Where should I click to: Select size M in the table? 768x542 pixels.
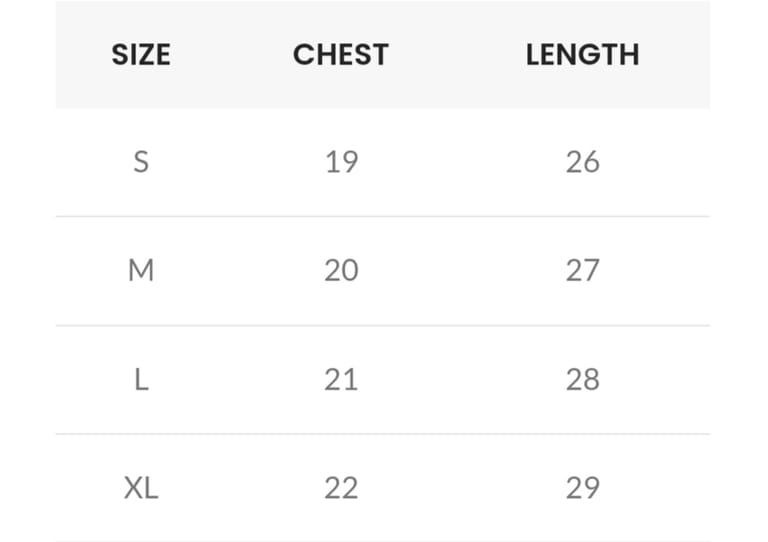coord(141,270)
